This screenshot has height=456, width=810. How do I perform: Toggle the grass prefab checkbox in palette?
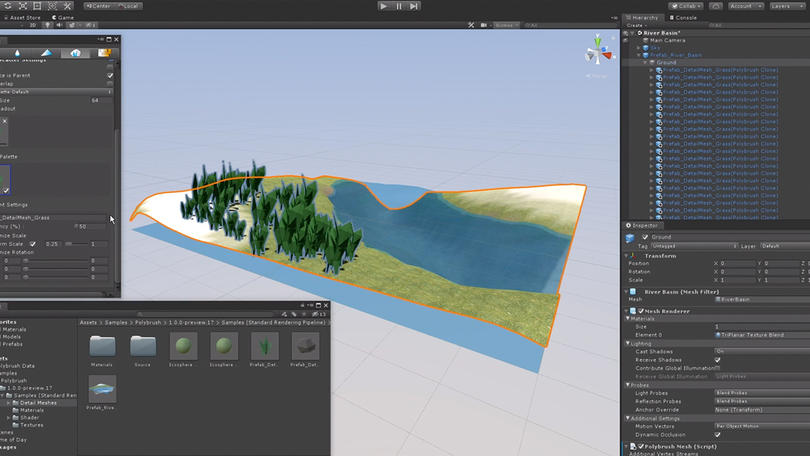(6, 191)
